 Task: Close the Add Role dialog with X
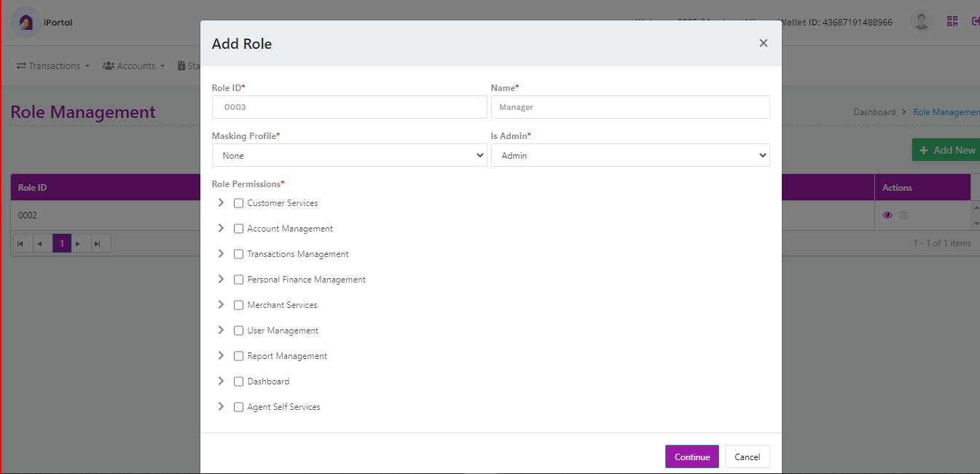(763, 44)
